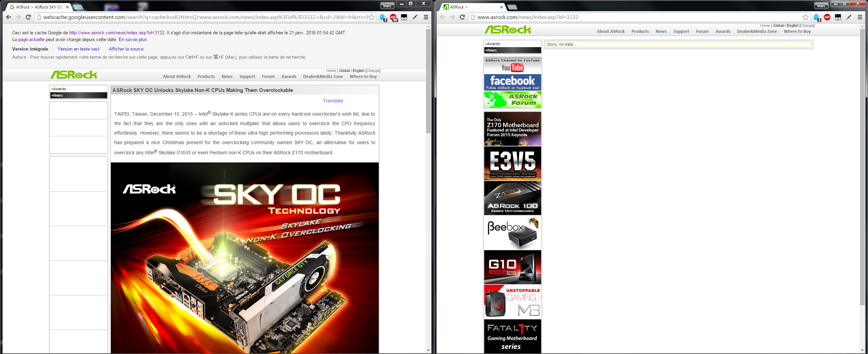The height and width of the screenshot is (354, 868).
Task: Open the ASRock YouTube channel banner
Action: pyautogui.click(x=512, y=66)
